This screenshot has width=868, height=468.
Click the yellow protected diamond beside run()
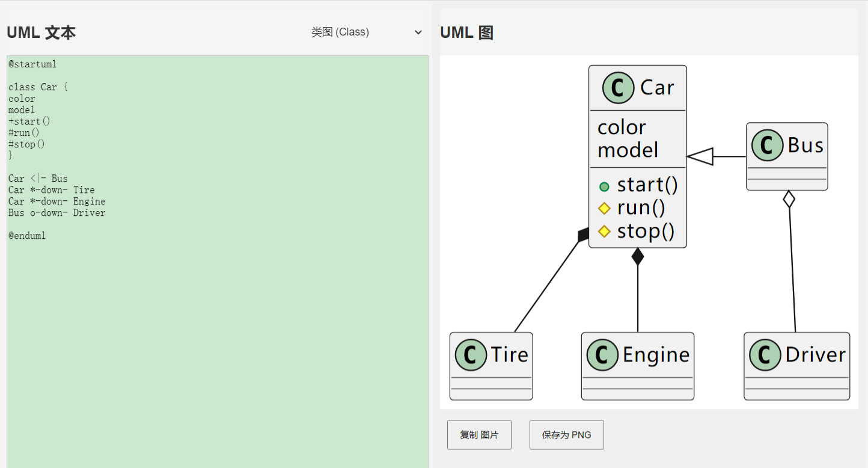(604, 209)
